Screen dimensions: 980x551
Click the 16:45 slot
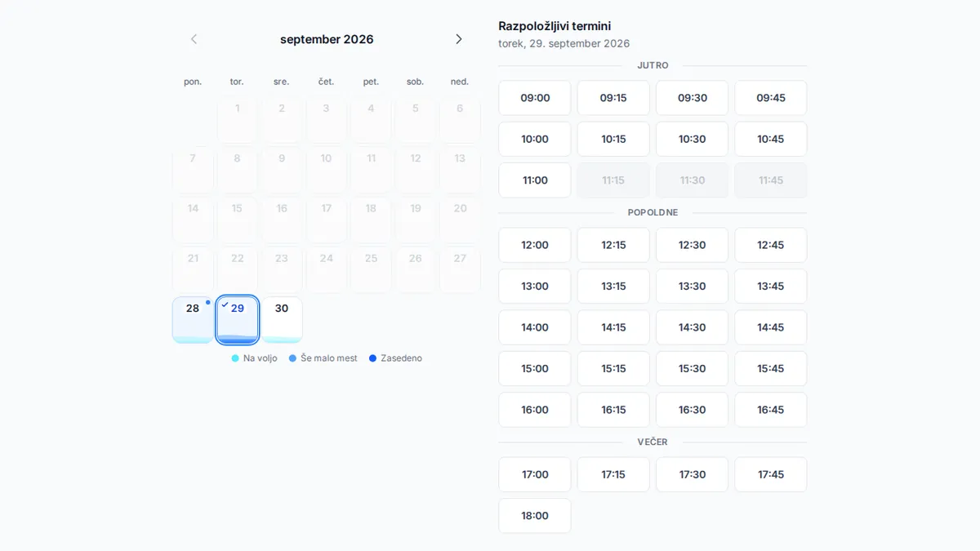click(x=771, y=410)
